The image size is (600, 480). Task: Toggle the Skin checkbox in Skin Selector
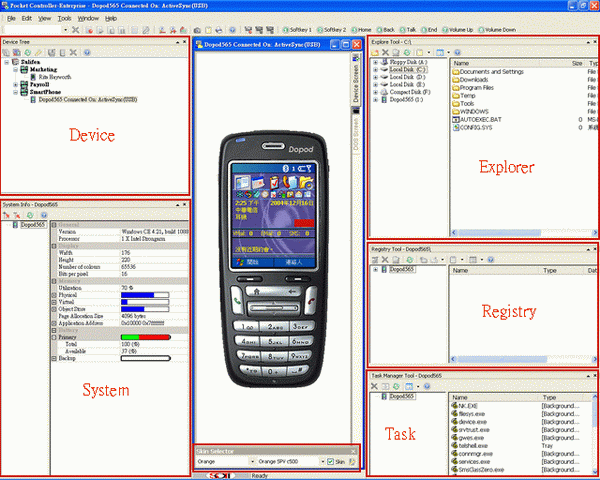click(x=331, y=462)
